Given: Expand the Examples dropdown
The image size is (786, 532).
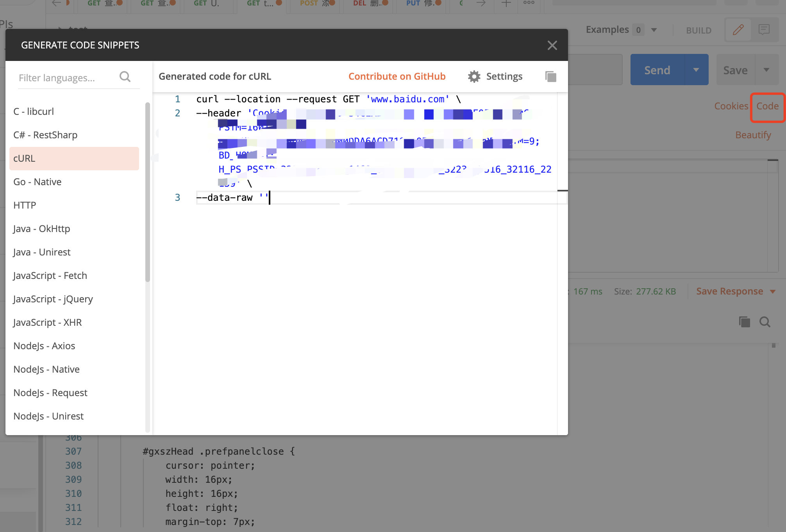Looking at the screenshot, I should (654, 30).
